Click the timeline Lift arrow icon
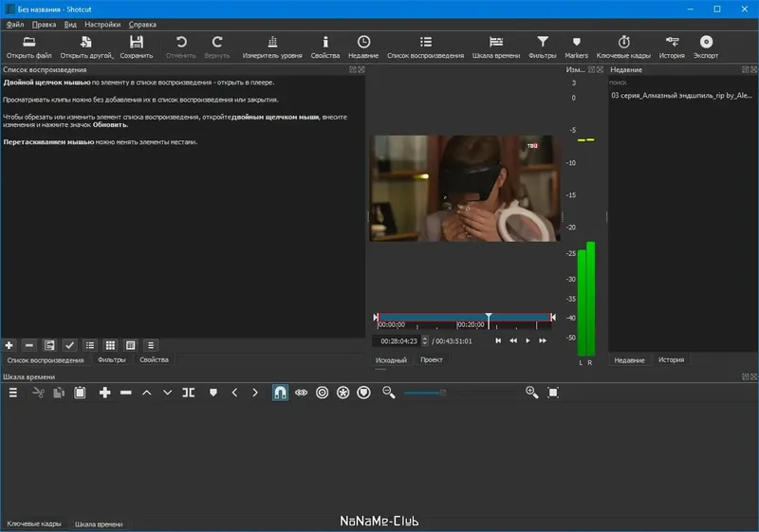759x532 pixels. pyautogui.click(x=146, y=393)
